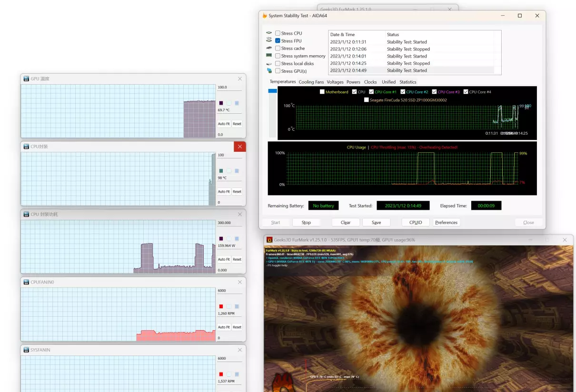Viewport: 576px width, 392px height.
Task: Uncheck the CPU Core #3 temperature checkbox
Action: pos(435,92)
